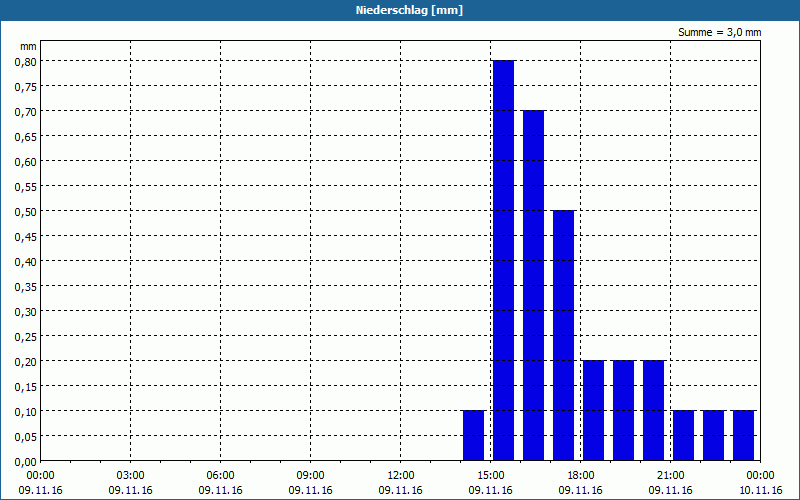Click the 06:00 time axis label

tap(220, 476)
